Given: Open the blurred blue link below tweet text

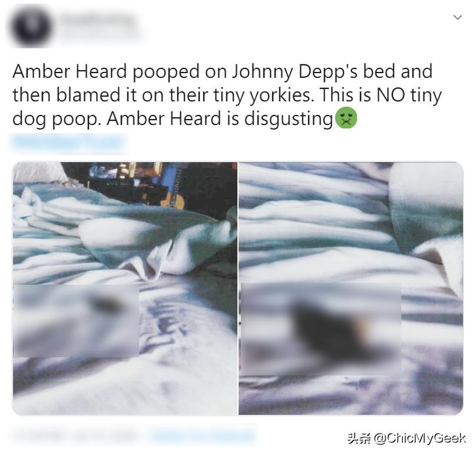Looking at the screenshot, I should 68,143.
